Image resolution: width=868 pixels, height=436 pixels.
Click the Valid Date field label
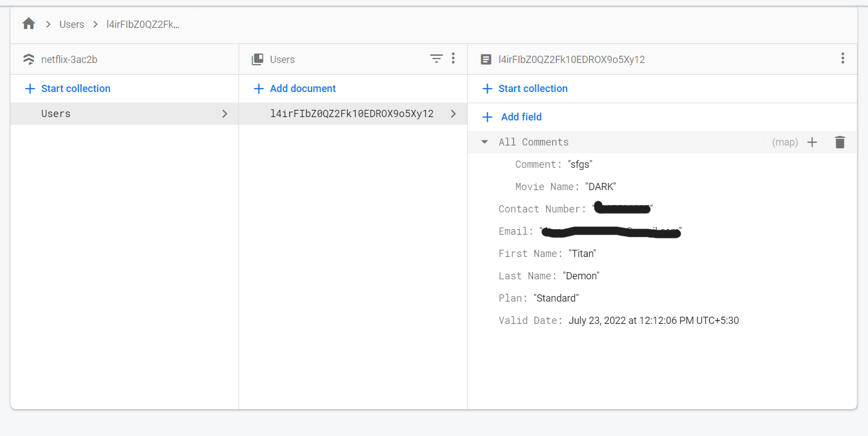point(531,321)
